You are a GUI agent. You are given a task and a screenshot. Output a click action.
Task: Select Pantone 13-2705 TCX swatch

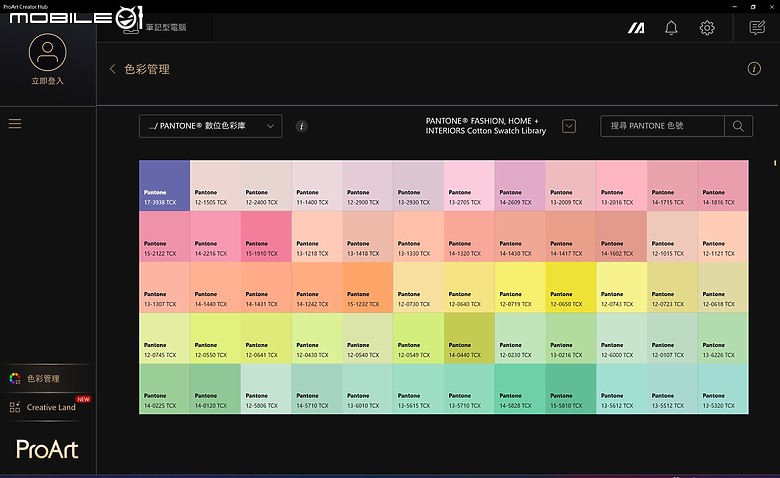coord(469,186)
